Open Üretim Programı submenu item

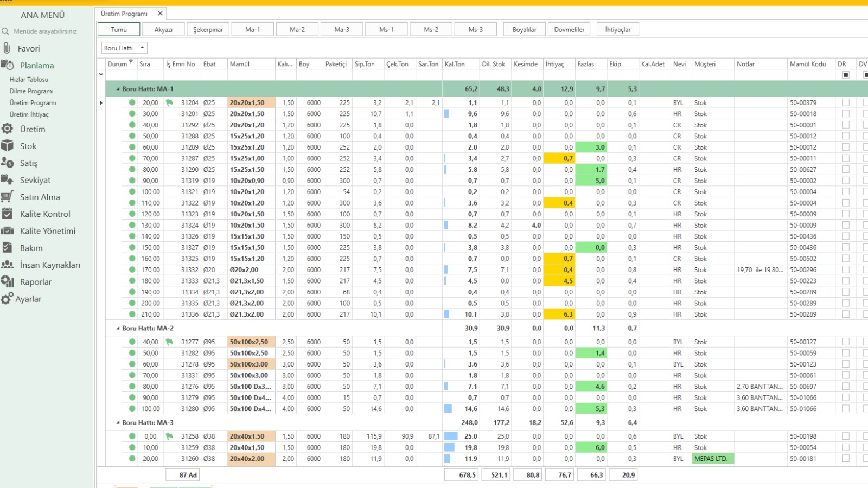click(33, 102)
